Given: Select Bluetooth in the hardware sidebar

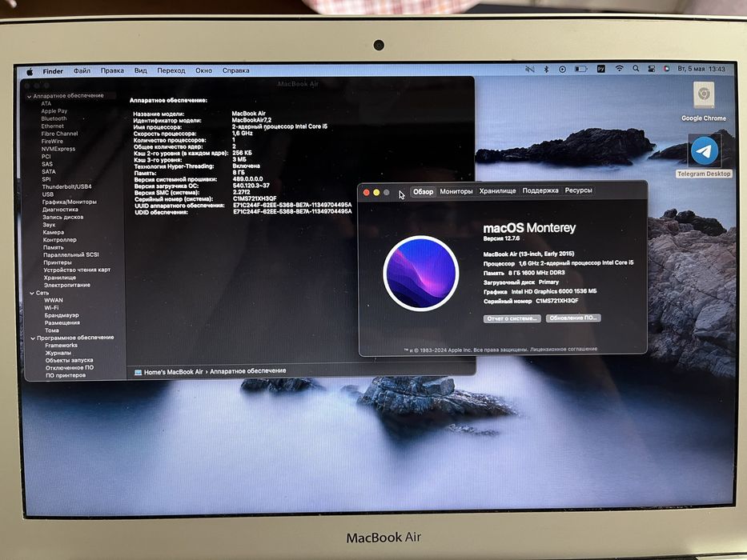Looking at the screenshot, I should pyautogui.click(x=54, y=118).
